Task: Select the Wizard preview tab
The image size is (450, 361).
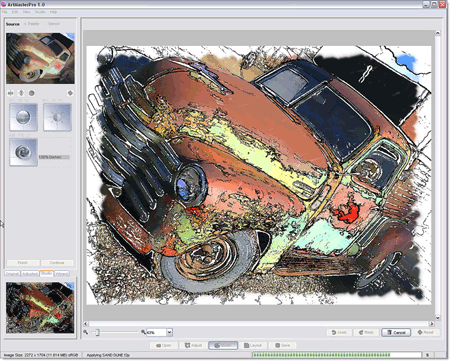Action: tap(62, 274)
